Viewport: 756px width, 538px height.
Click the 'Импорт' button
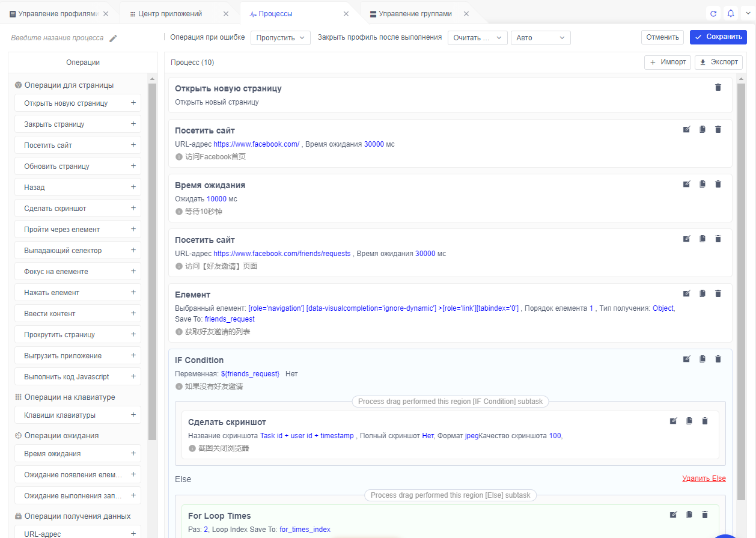668,62
